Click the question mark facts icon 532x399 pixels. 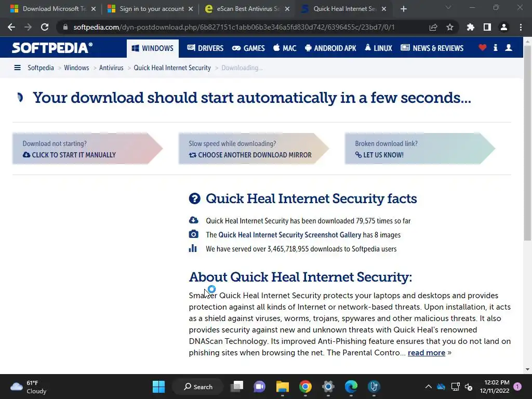[x=195, y=198]
